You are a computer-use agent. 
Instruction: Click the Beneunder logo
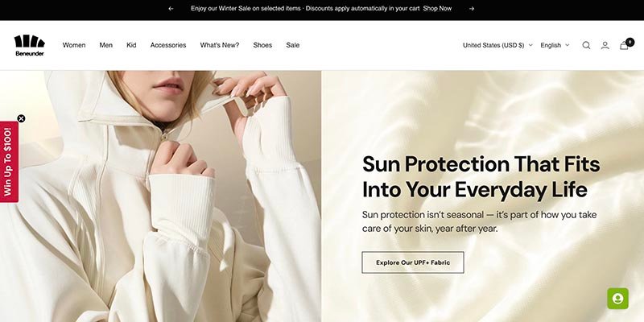(30, 45)
